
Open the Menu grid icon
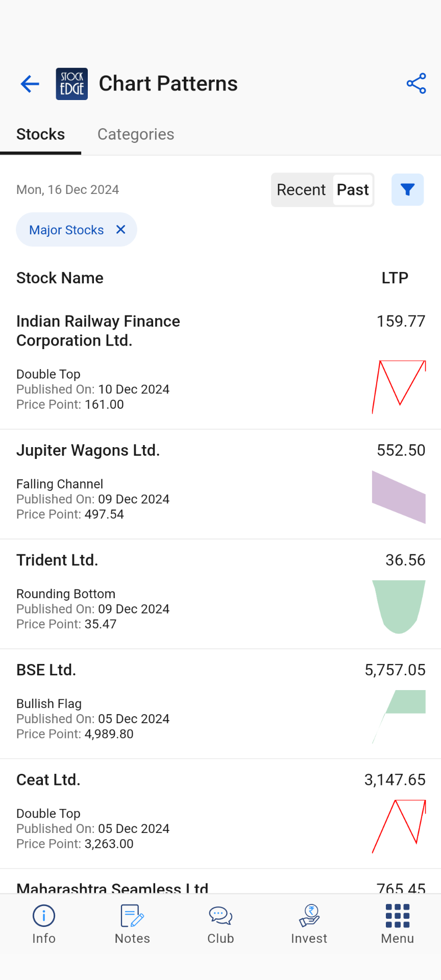click(x=397, y=923)
